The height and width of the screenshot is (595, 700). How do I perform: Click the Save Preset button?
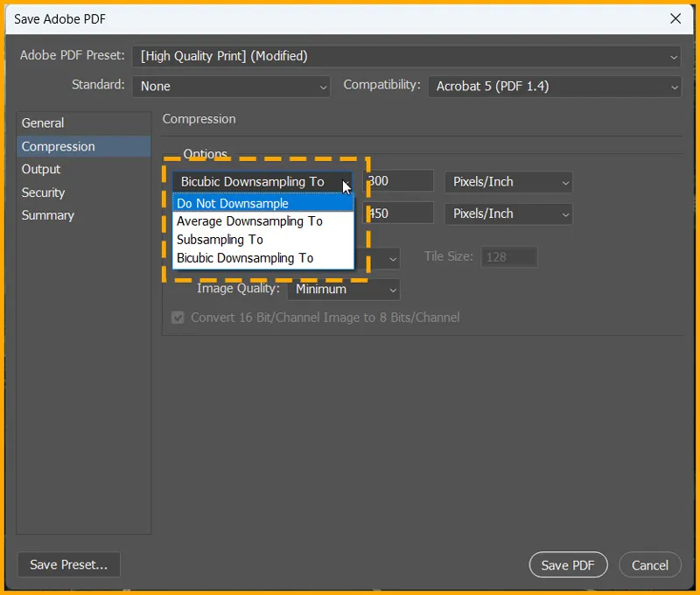click(x=68, y=564)
